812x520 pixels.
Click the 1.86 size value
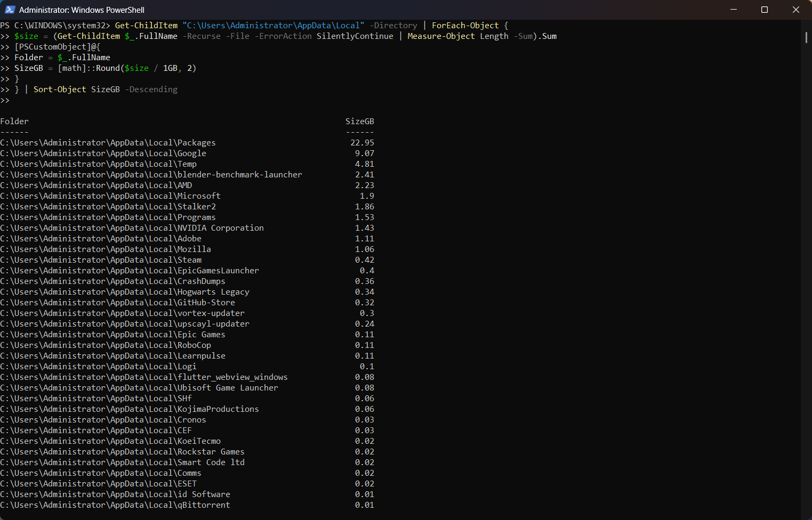[x=365, y=207]
